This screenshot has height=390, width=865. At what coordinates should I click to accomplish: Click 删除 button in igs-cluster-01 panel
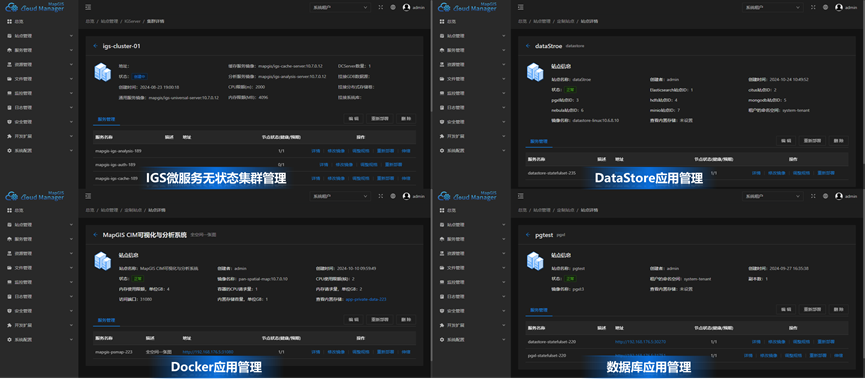(x=406, y=119)
